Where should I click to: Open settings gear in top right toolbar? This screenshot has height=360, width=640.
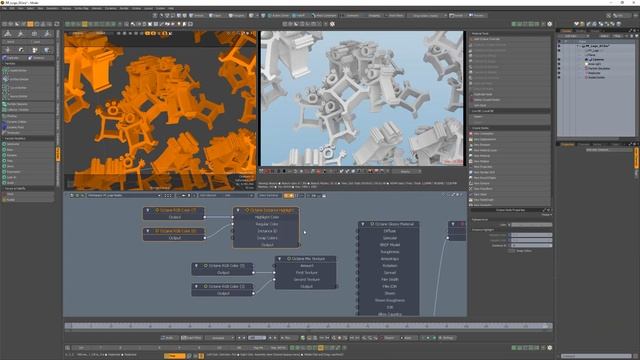coord(549,24)
